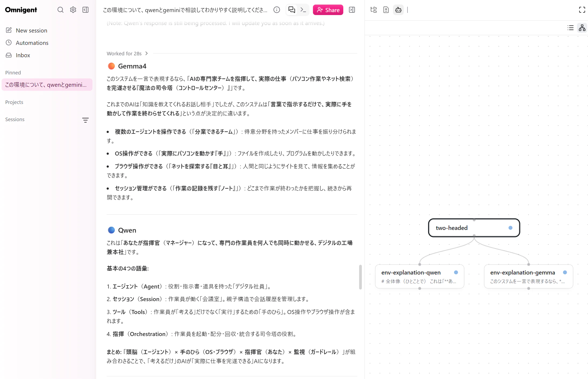Image resolution: width=588 pixels, height=379 pixels.
Task: Expand the Worked for 28s details
Action: click(127, 53)
